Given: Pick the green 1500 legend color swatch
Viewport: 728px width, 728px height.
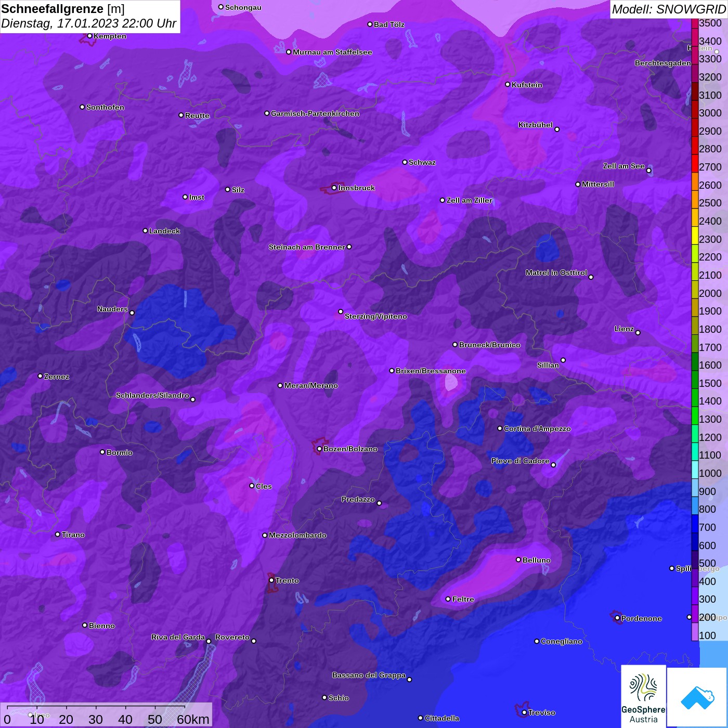Looking at the screenshot, I should (x=695, y=379).
